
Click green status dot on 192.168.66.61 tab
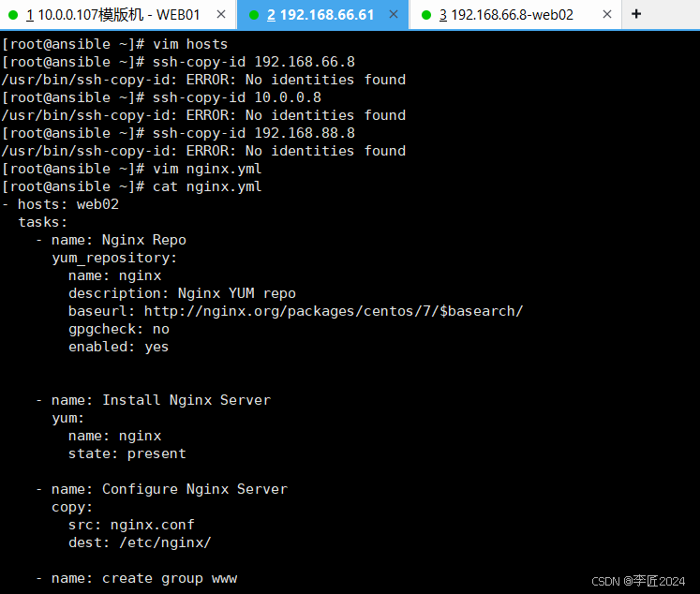[254, 15]
